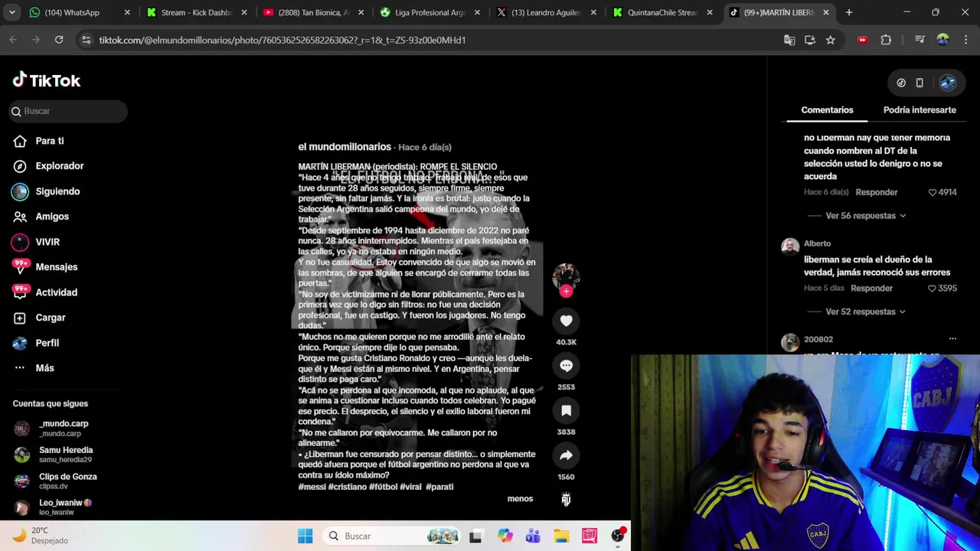Like the comment with 4914 likes
Viewport: 980px width, 551px height.
pyautogui.click(x=933, y=192)
